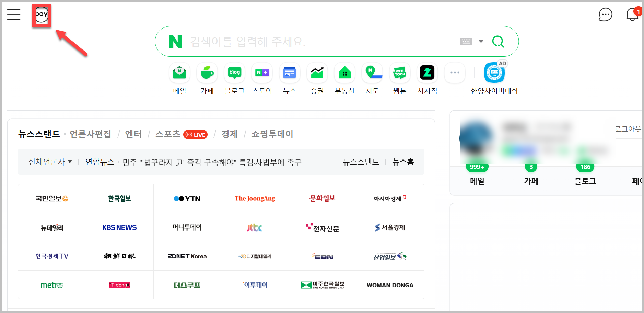The height and width of the screenshot is (313, 644).
Task: Select the 뉴스스탠드 tab
Action: point(39,134)
